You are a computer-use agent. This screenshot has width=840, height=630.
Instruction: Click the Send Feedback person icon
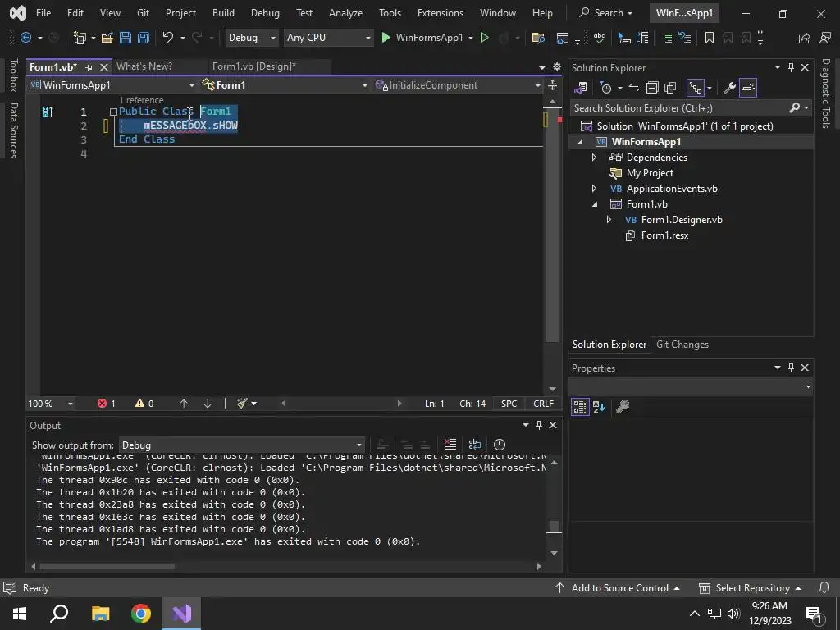pos(825,38)
